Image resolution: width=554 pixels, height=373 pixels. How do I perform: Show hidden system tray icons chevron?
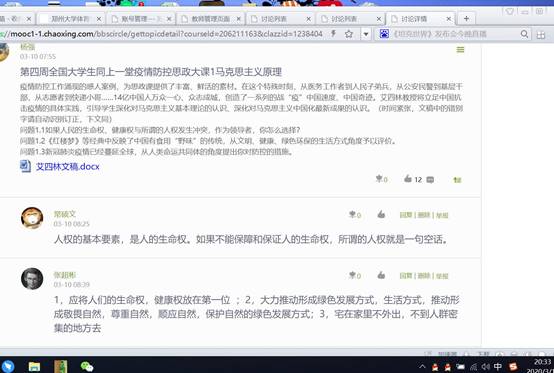coord(423,366)
